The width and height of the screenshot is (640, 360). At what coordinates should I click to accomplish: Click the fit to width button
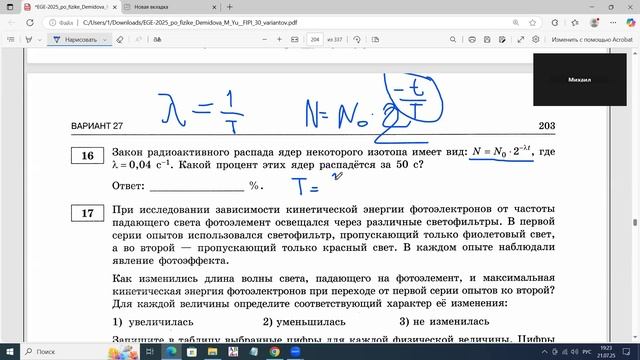pos(295,40)
